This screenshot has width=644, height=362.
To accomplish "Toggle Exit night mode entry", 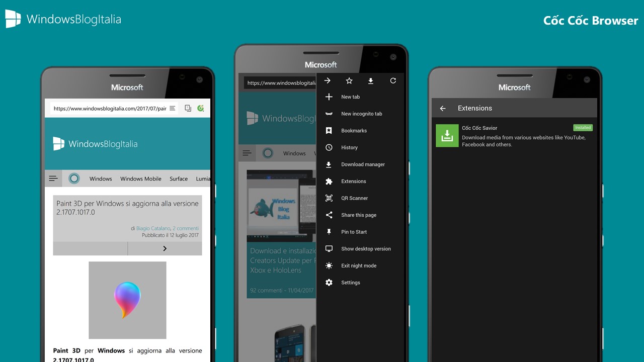I will (360, 265).
